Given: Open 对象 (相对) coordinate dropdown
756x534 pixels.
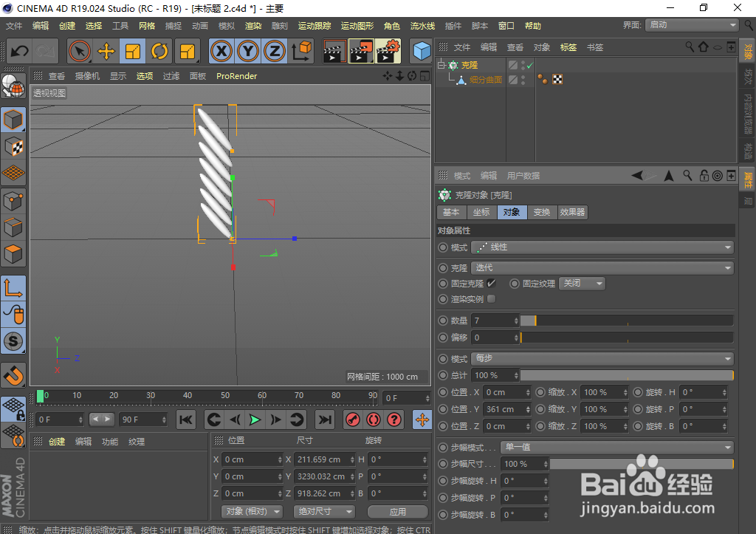Looking at the screenshot, I should 252,511.
